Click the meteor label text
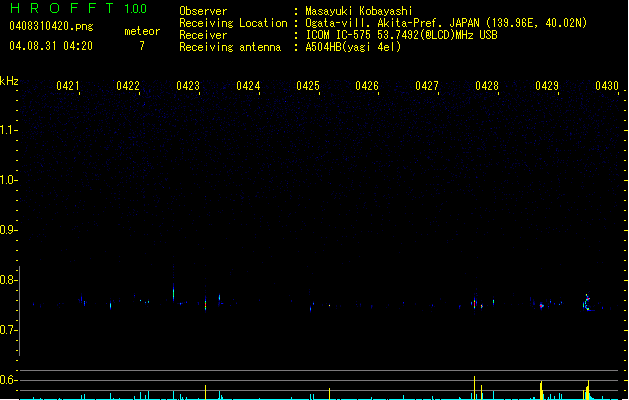The height and width of the screenshot is (400, 629). click(x=142, y=31)
